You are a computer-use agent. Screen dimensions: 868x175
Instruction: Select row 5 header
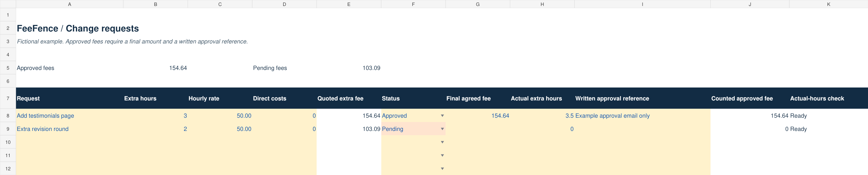[x=8, y=68]
